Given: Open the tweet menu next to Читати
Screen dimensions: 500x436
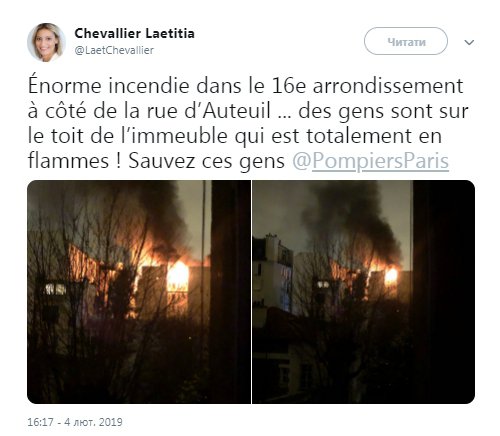Looking at the screenshot, I should pos(469,42).
